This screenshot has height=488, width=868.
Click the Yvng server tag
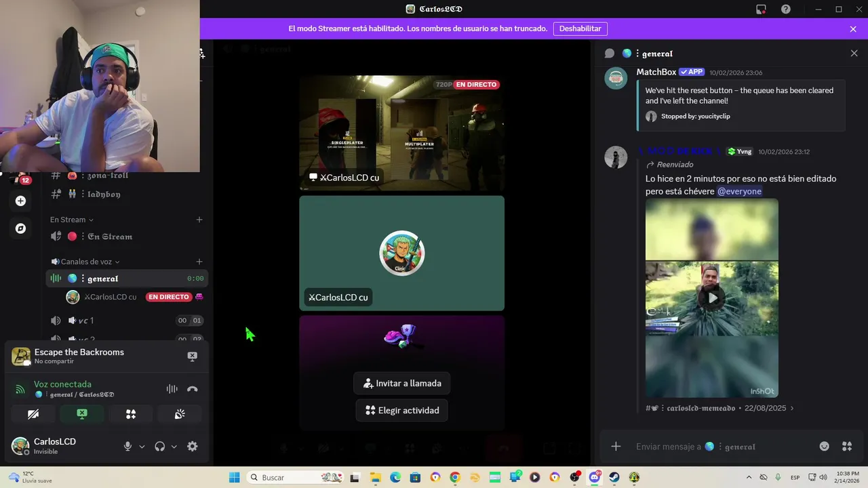740,152
